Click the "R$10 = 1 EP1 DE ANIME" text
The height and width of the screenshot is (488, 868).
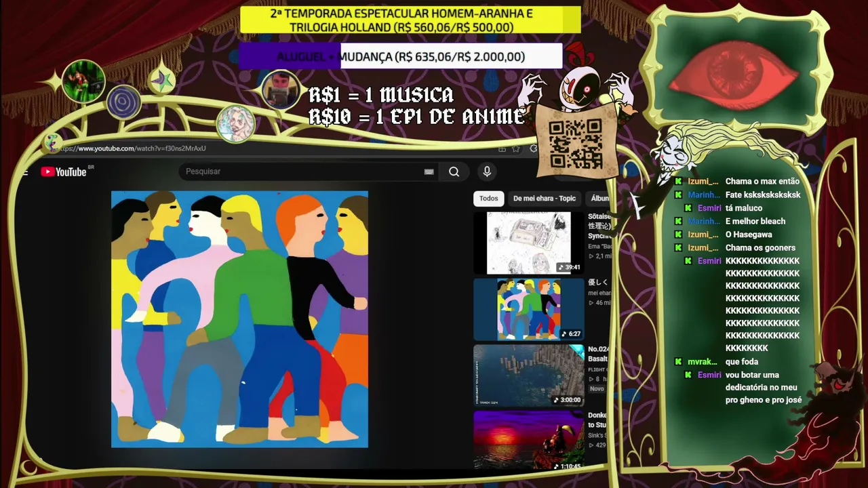tap(416, 117)
